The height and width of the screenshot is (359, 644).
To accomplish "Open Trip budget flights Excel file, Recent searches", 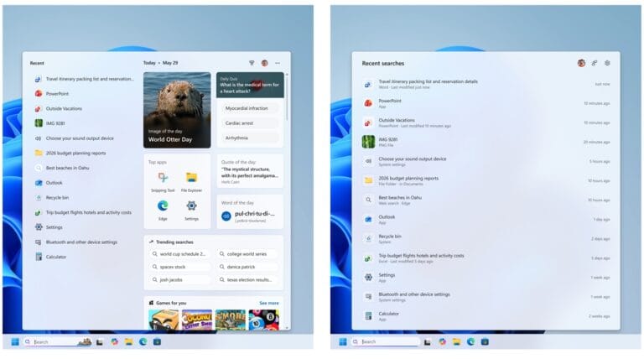I will point(486,258).
